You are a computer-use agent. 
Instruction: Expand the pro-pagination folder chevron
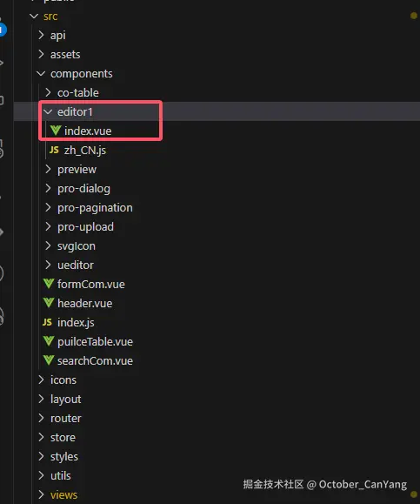(48, 207)
